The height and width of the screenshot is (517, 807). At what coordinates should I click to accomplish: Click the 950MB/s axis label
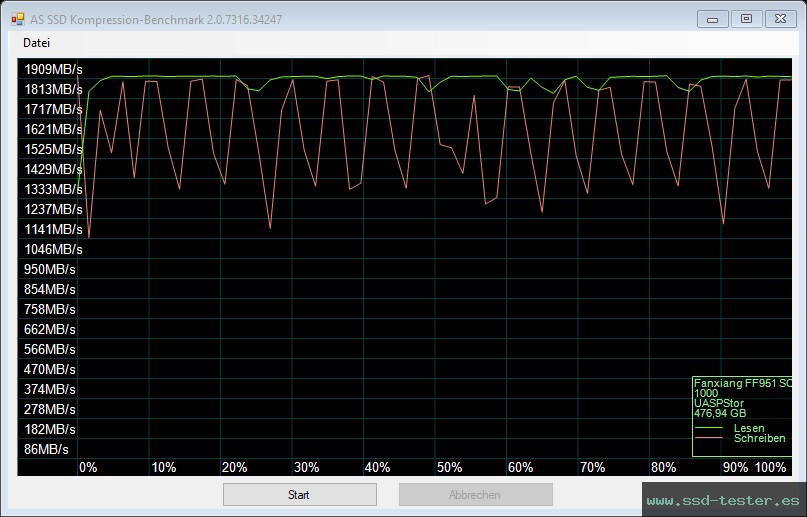(x=49, y=269)
